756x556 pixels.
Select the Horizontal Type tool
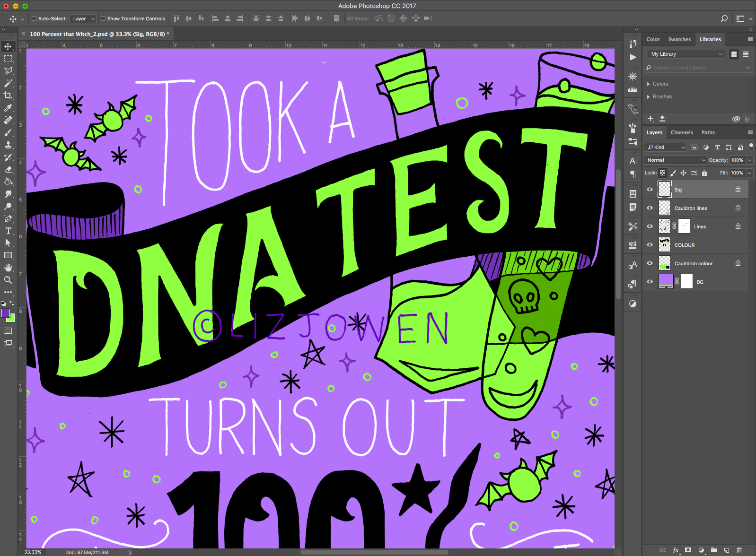(8, 231)
